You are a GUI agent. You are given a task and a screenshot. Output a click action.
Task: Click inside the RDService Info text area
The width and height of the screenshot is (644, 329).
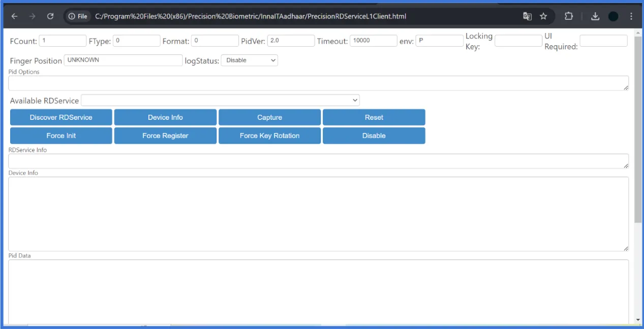pyautogui.click(x=318, y=161)
